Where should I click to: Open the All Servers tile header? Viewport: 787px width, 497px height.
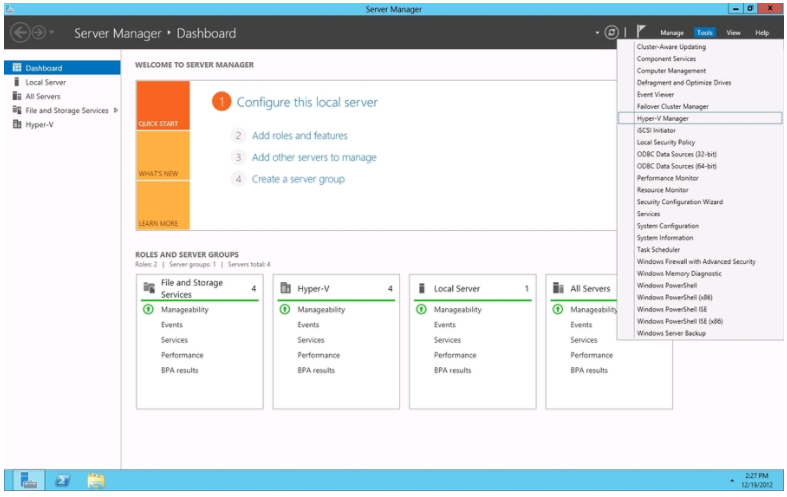pos(590,288)
